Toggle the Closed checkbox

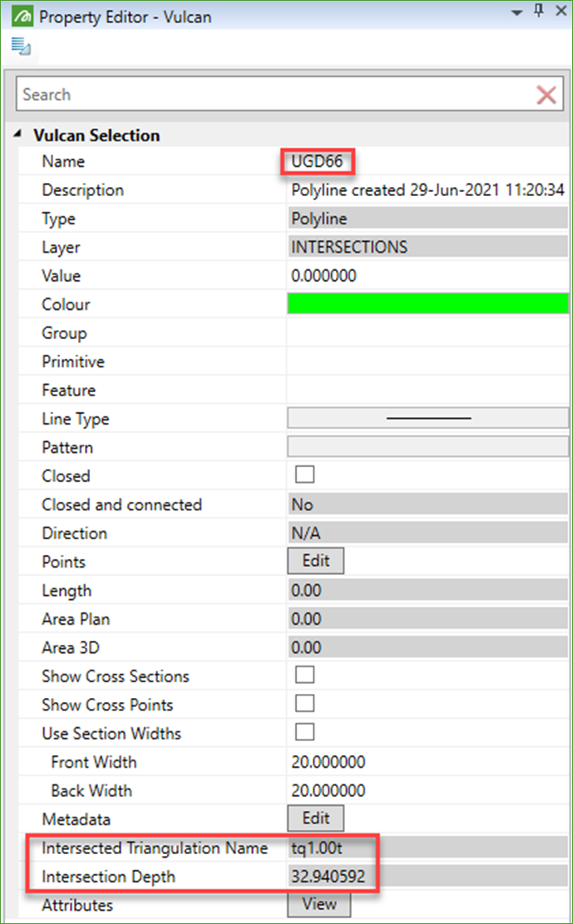305,475
